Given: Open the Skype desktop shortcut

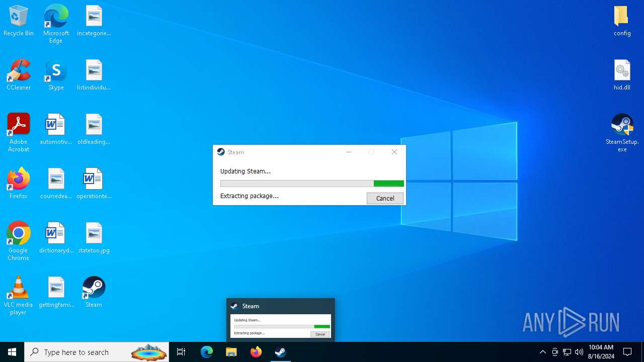Looking at the screenshot, I should [56, 75].
